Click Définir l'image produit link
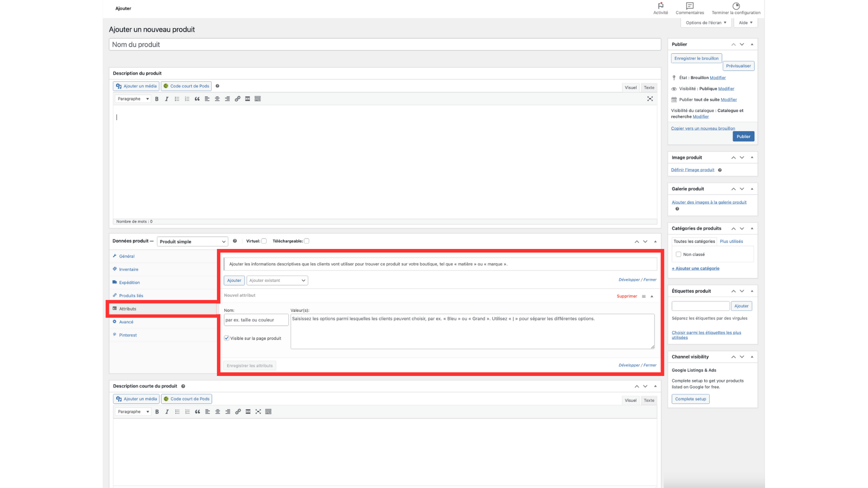This screenshot has height=488, width=868. tap(693, 170)
